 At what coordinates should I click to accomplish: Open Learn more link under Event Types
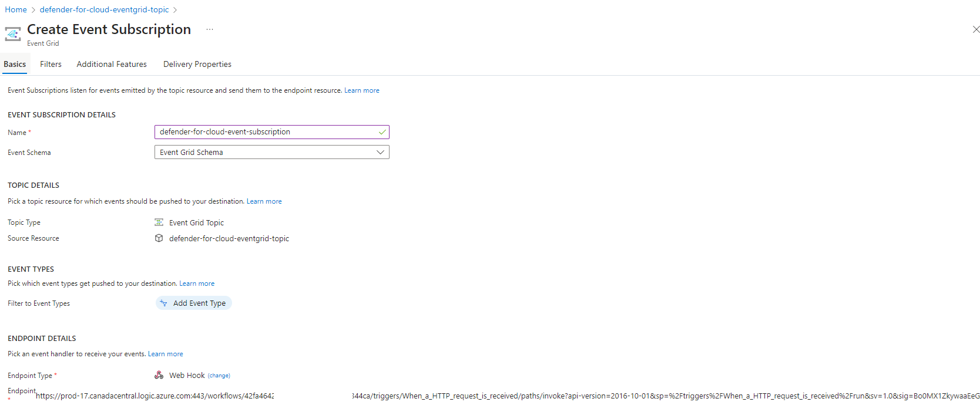197,283
